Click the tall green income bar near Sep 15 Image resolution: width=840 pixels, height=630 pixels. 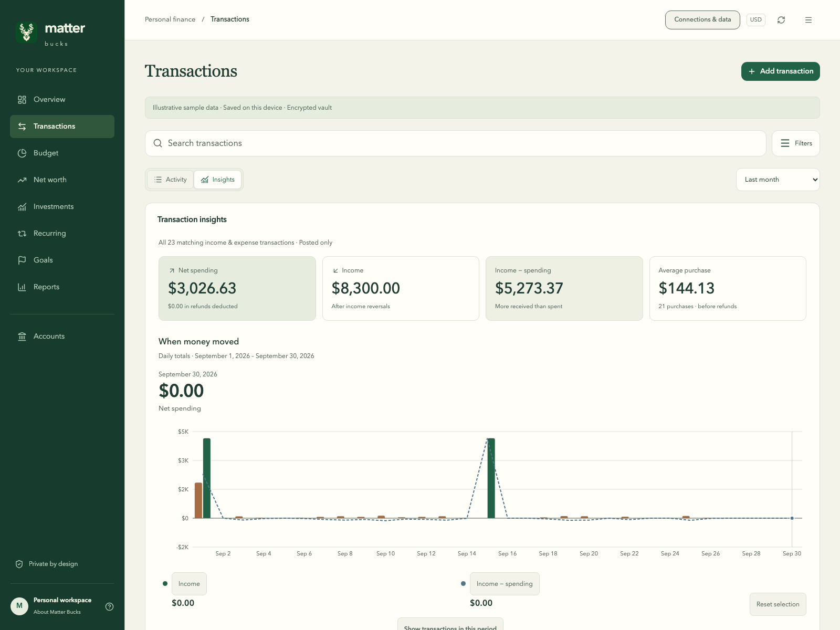click(491, 478)
